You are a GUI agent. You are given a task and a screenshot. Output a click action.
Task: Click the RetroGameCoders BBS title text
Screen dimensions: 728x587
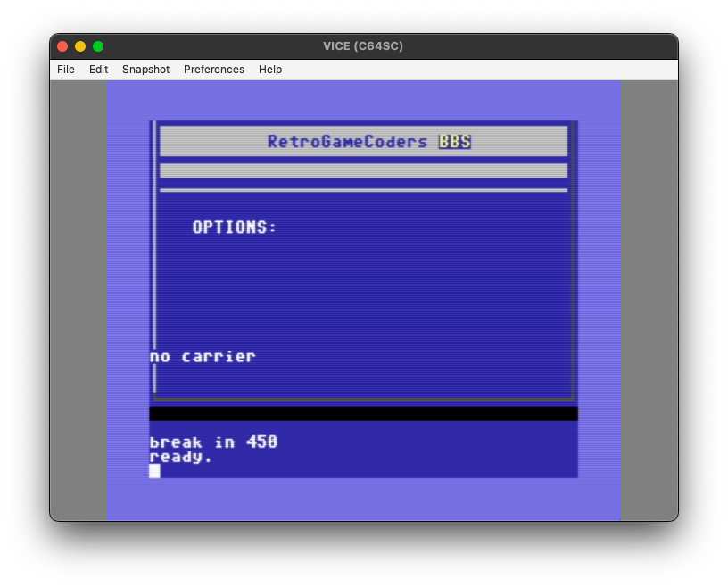[369, 142]
